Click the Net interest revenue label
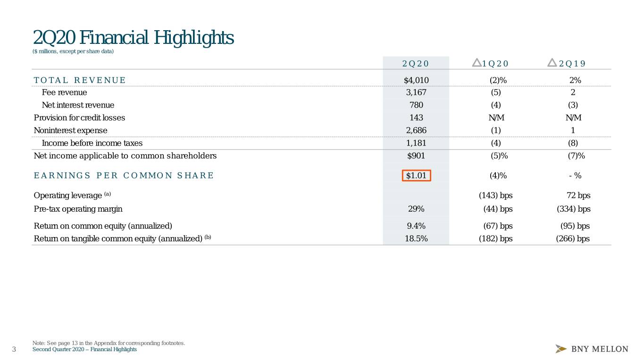This screenshot has height=362, width=644. [x=78, y=105]
